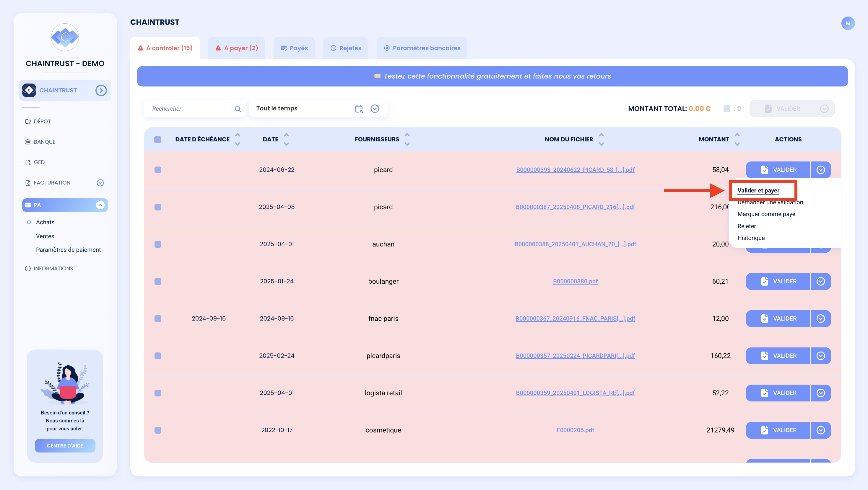Open Ventes in the PA submenu

(x=45, y=236)
